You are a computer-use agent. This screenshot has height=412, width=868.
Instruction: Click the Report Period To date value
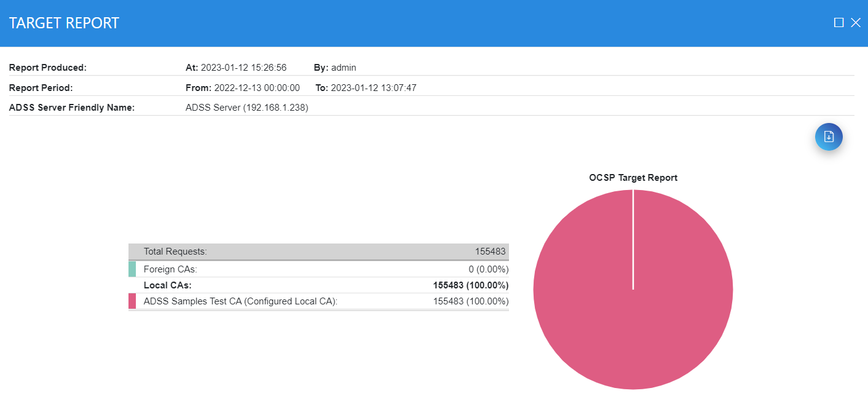tap(373, 88)
